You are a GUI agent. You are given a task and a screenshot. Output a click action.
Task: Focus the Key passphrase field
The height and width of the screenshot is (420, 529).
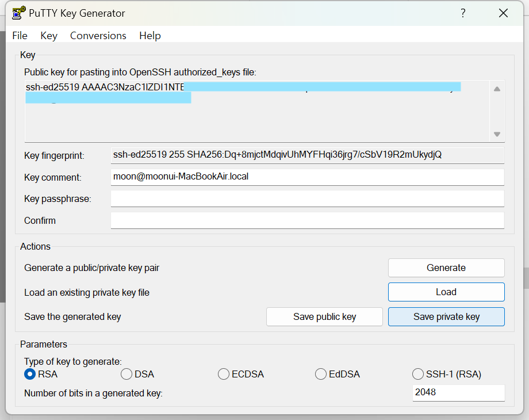[308, 198]
